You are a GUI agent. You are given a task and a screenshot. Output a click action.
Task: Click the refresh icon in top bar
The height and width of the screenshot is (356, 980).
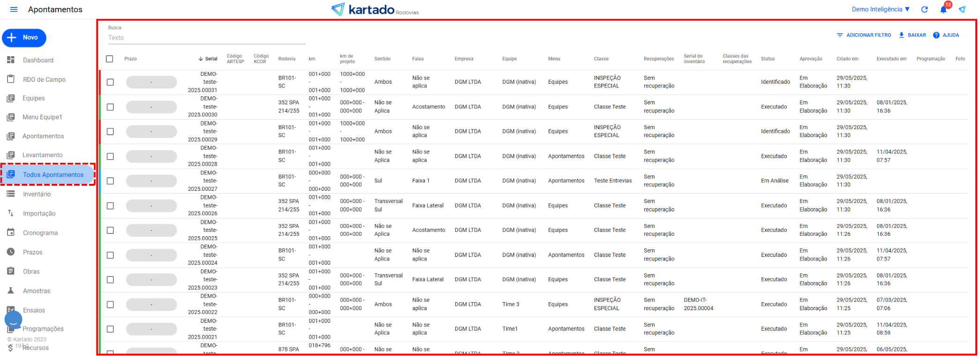coord(924,9)
